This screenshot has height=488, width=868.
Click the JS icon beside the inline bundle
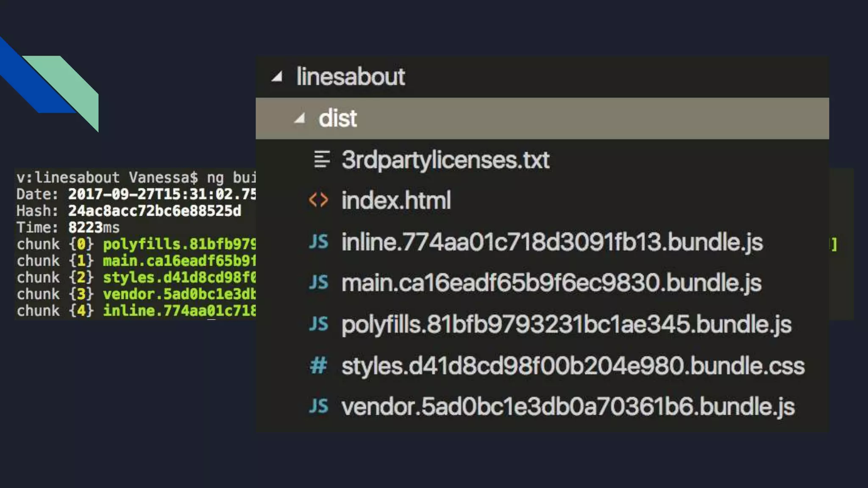tap(319, 241)
